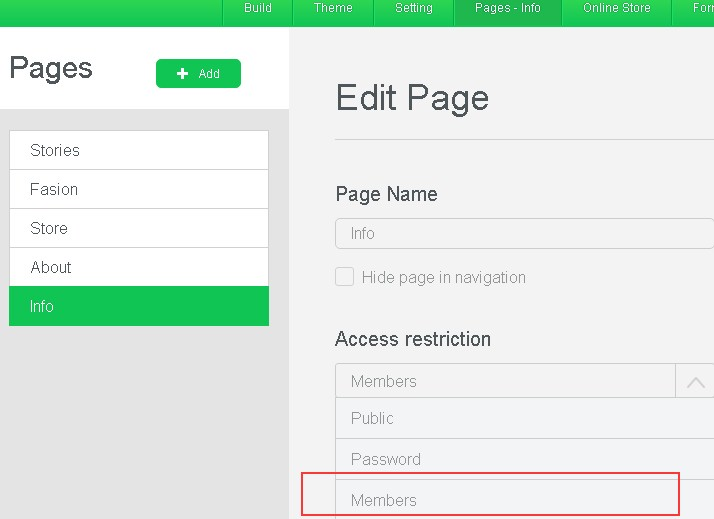This screenshot has width=714, height=519.
Task: Select the About page in list
Action: coord(139,267)
